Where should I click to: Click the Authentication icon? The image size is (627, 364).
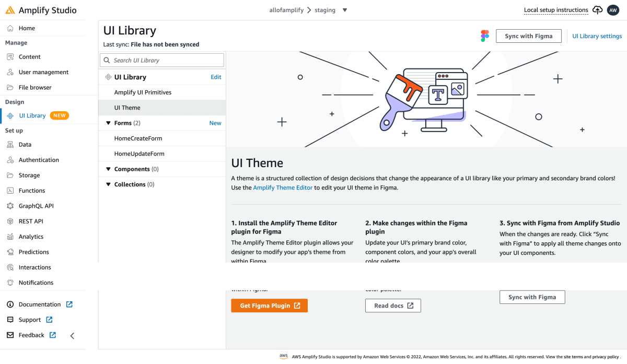pos(10,160)
